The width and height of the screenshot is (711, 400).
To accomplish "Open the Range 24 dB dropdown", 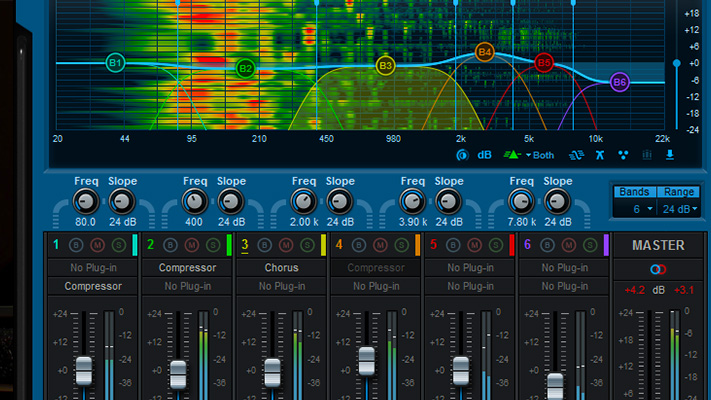I will 680,208.
